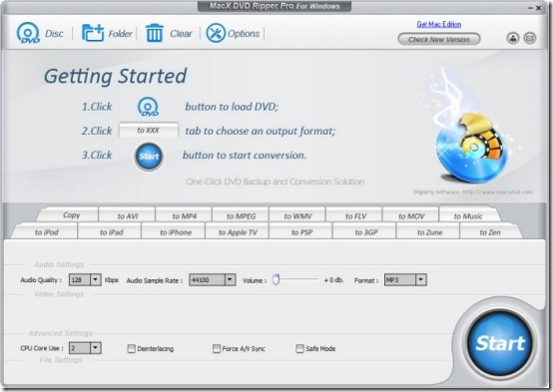Open the Audio Quality dropdown
The width and height of the screenshot is (553, 392).
pyautogui.click(x=96, y=280)
